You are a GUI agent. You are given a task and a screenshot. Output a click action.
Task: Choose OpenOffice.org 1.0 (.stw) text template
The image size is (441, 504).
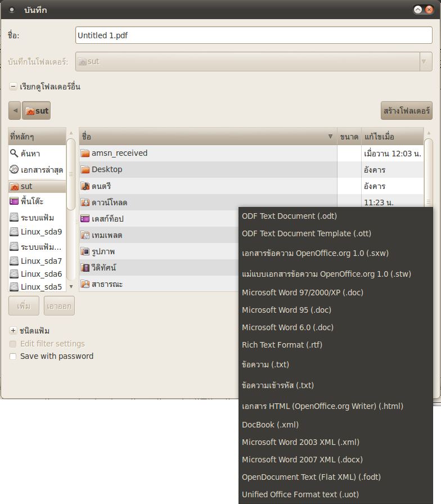336,274
